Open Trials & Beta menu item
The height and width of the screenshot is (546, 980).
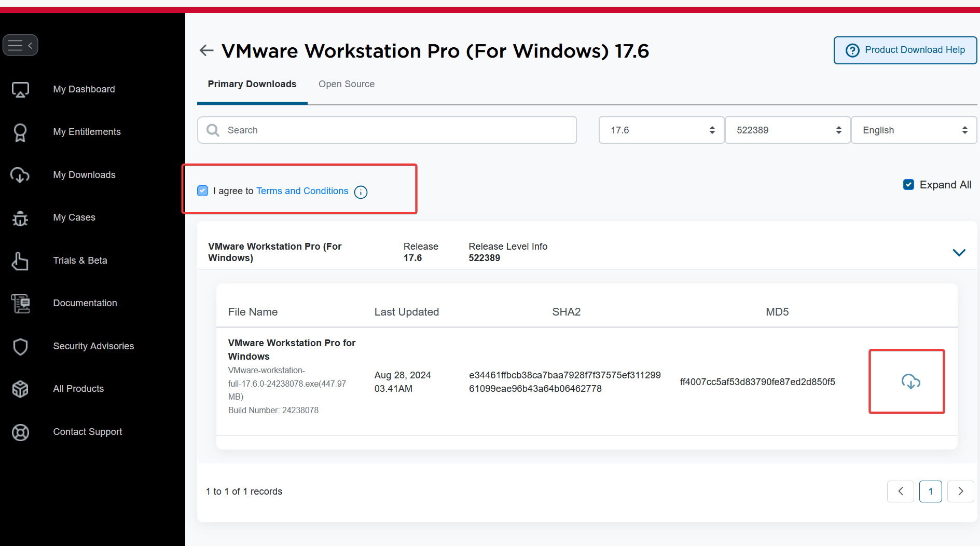(x=80, y=261)
